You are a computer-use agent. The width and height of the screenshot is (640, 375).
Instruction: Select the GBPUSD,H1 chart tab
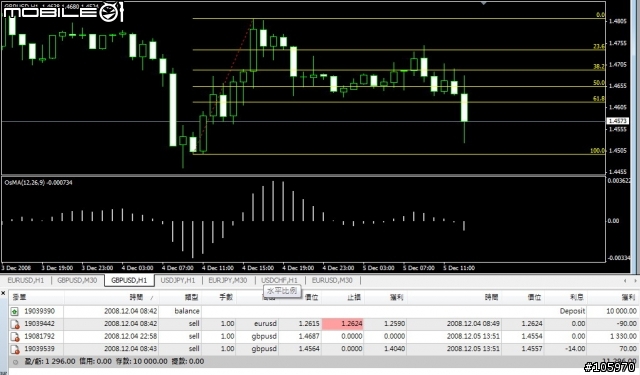click(129, 280)
